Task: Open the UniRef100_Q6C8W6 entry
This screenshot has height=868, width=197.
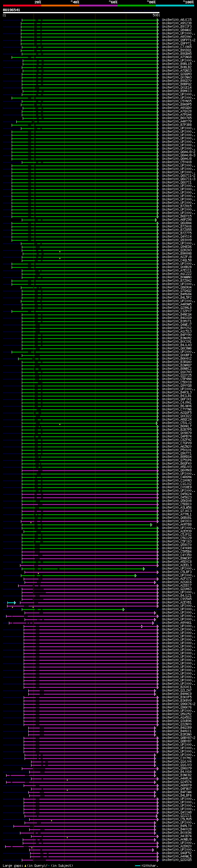Action: (x=176, y=349)
